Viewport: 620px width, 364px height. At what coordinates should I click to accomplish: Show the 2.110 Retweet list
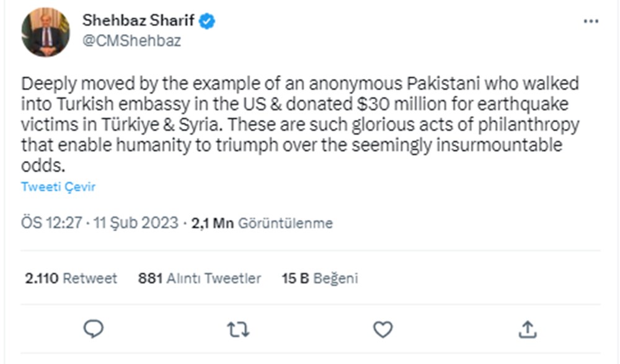point(71,278)
